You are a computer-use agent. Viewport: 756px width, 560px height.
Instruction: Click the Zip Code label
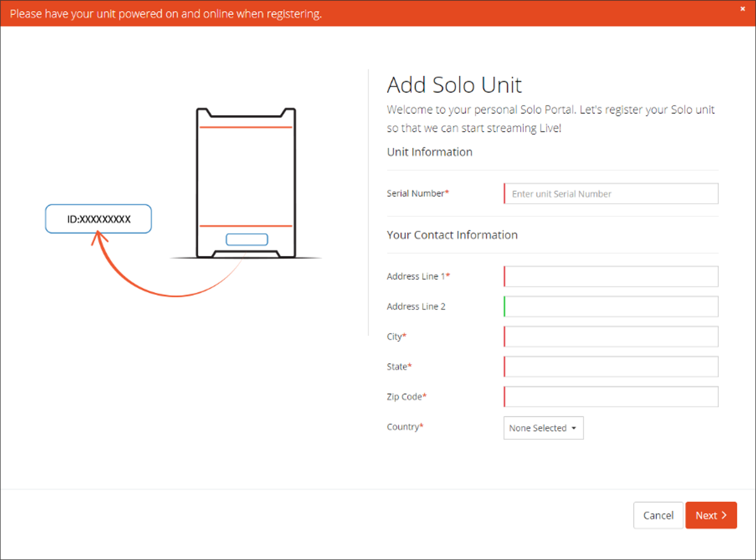pos(406,397)
